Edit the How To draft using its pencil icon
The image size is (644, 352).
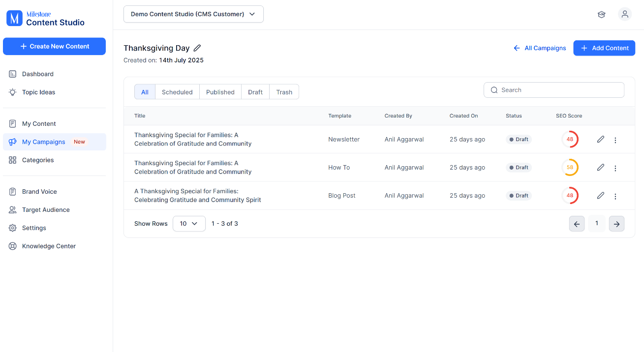[600, 167]
